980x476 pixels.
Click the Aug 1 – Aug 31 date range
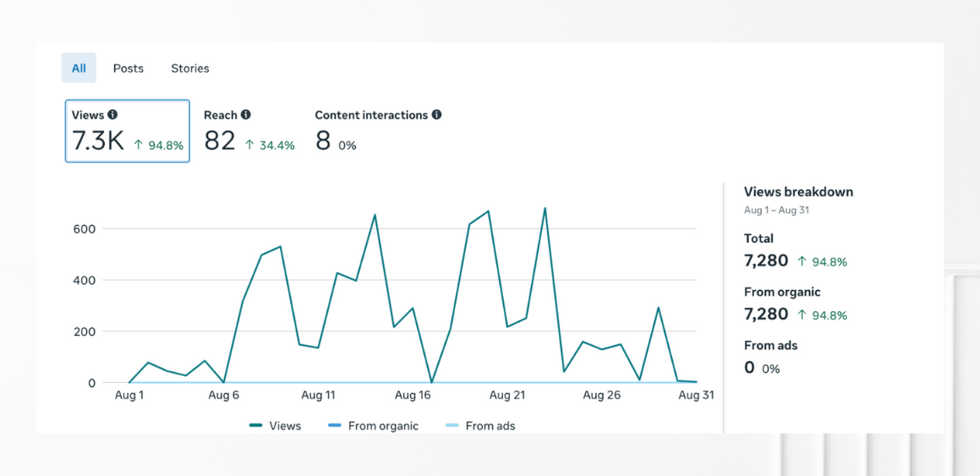point(776,210)
